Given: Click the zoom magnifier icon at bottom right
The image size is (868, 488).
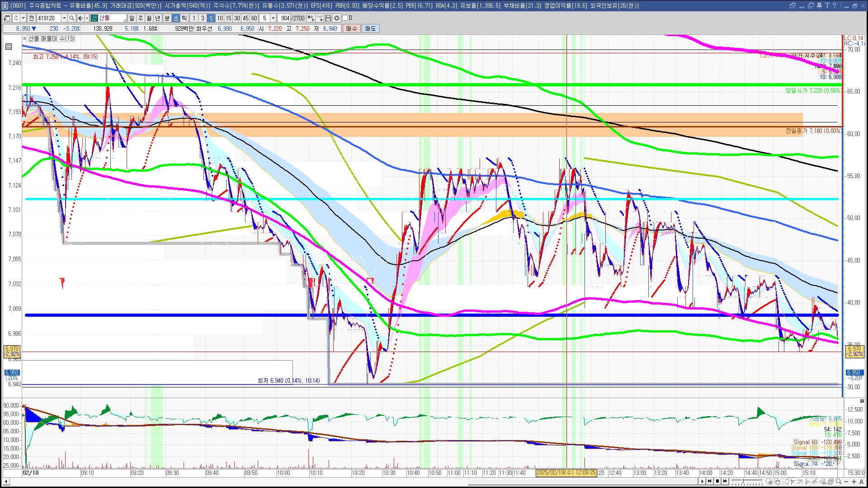Looking at the screenshot, I should click(839, 481).
